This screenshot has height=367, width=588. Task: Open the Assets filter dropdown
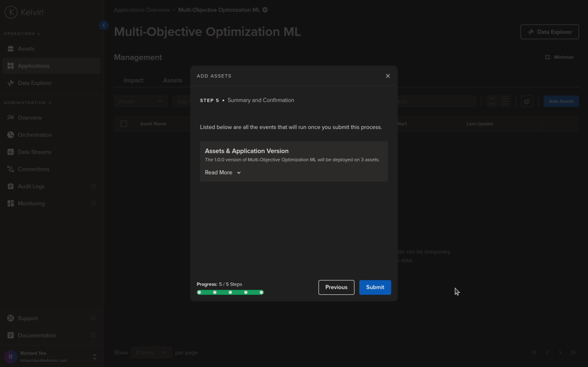(140, 101)
